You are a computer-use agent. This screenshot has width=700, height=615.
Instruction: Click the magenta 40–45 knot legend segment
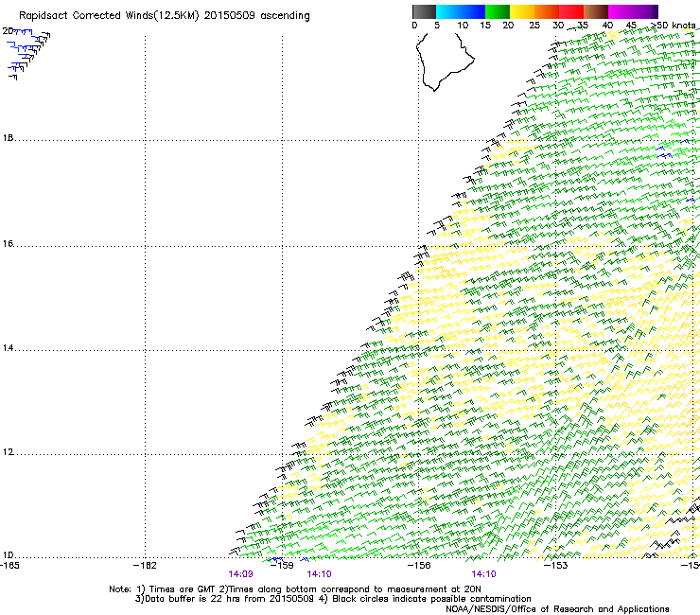pos(621,11)
